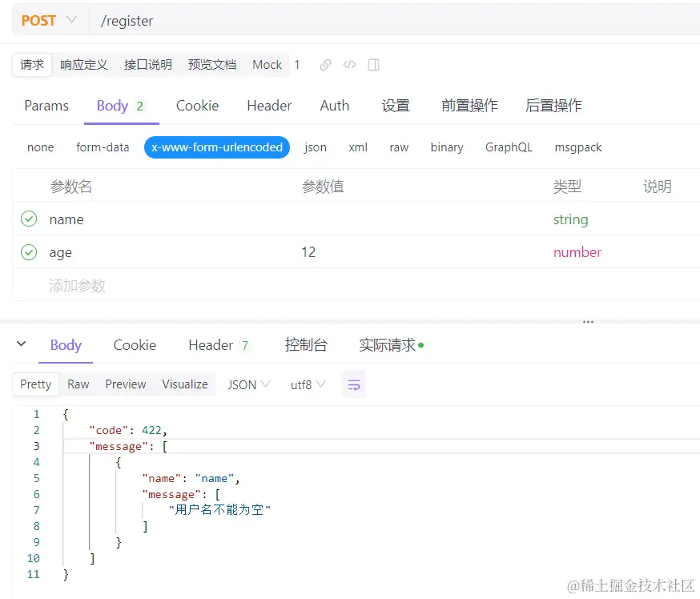Click the 参数值 column header
The image size is (700, 599).
[323, 186]
